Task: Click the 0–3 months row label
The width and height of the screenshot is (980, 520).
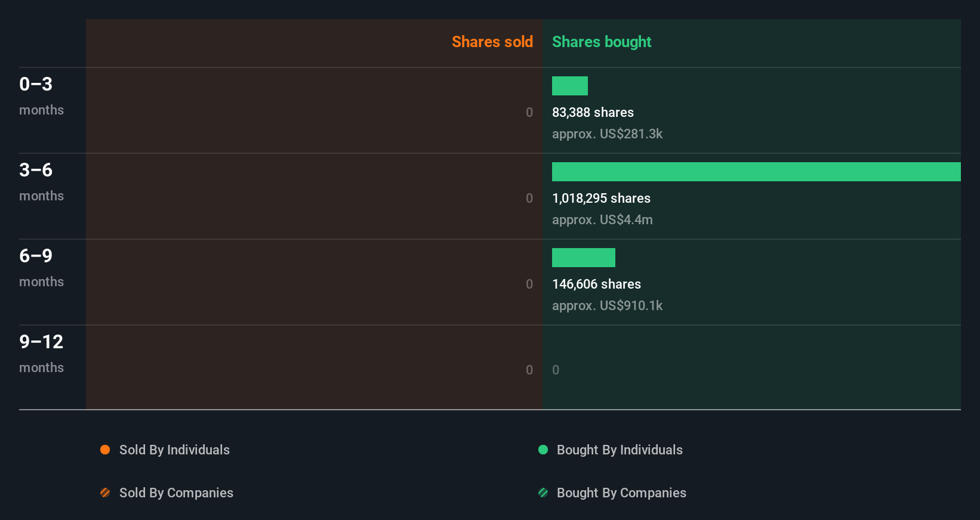Action: pyautogui.click(x=41, y=96)
